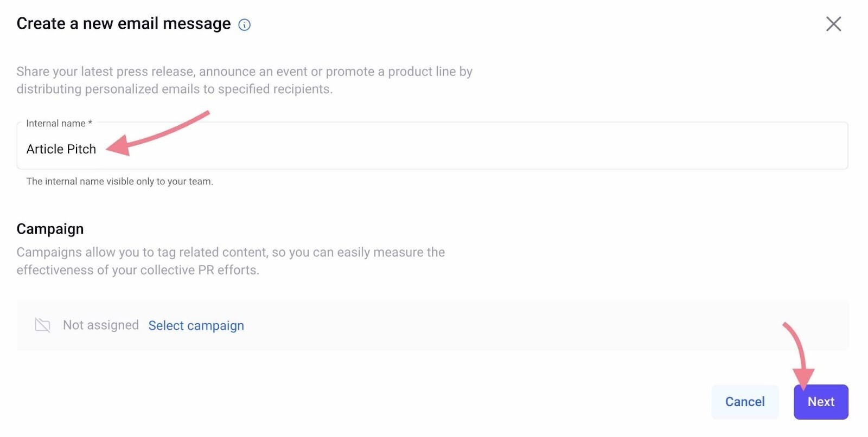868x437 pixels.
Task: Click the 'Create a new email message' title
Action: coord(124,24)
